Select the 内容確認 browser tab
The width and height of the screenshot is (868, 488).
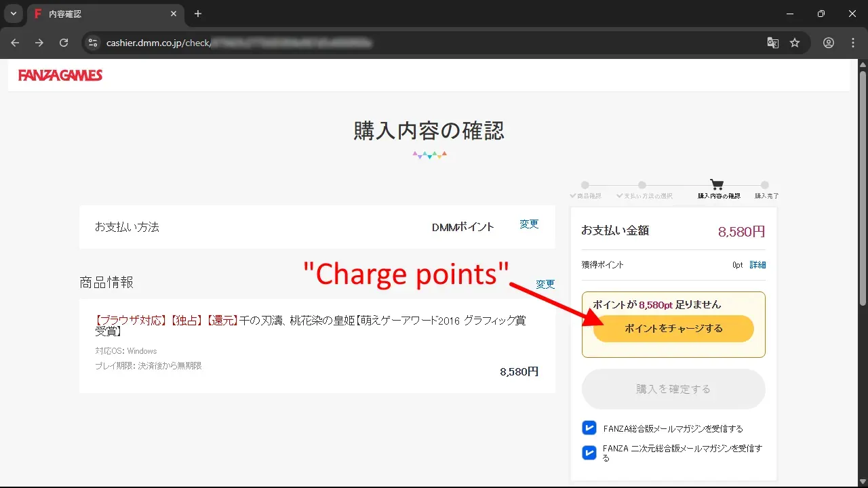point(105,14)
